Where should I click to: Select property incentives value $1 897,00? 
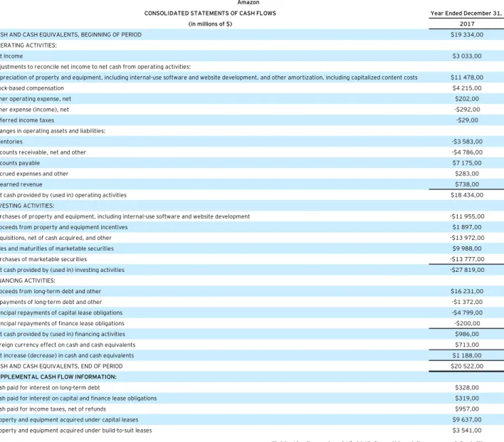pos(467,227)
